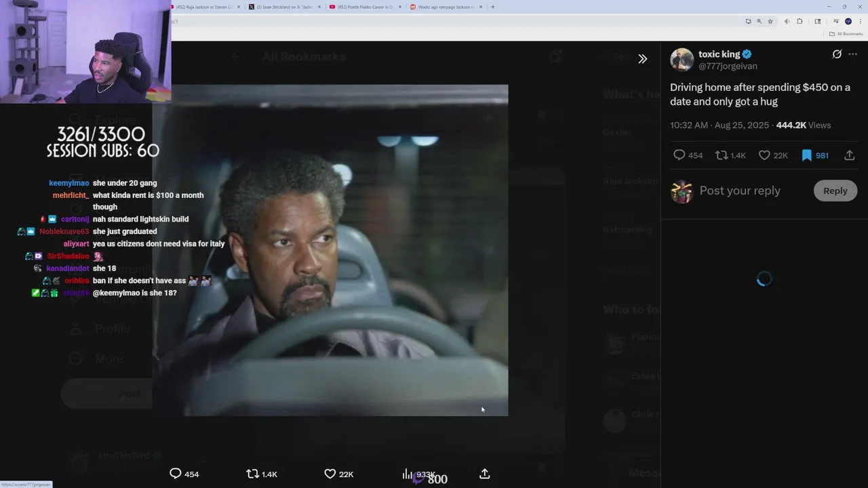Viewport: 868px width, 488px height.
Task: Switch to the 'Poetik Flakko Career' YouTube tab
Action: 365,7
